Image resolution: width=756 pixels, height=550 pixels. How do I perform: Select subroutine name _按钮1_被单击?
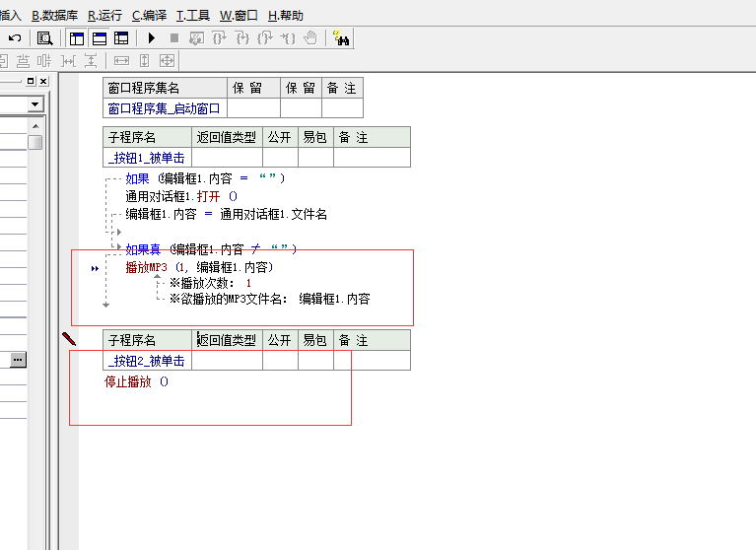click(147, 158)
